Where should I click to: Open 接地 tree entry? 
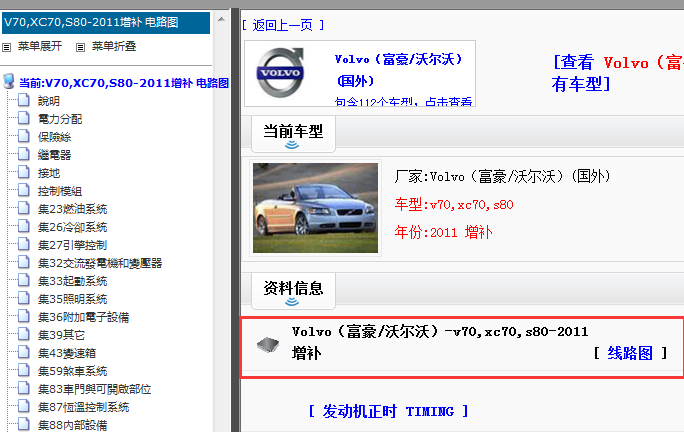click(x=48, y=173)
